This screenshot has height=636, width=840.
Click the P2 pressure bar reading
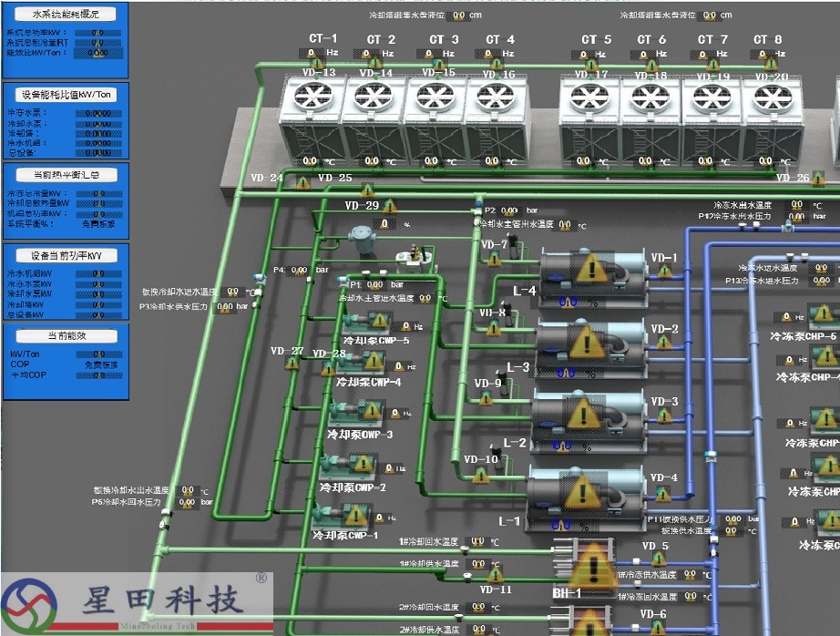(509, 210)
